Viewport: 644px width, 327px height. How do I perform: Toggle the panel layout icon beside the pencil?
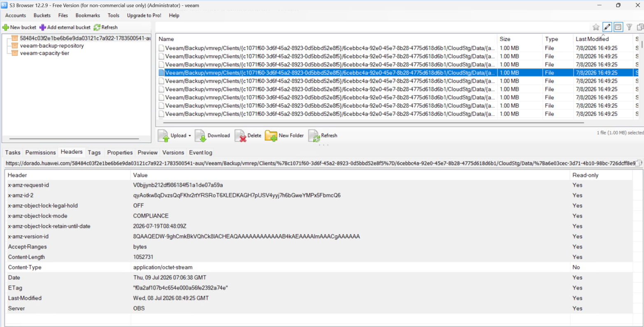pos(618,27)
